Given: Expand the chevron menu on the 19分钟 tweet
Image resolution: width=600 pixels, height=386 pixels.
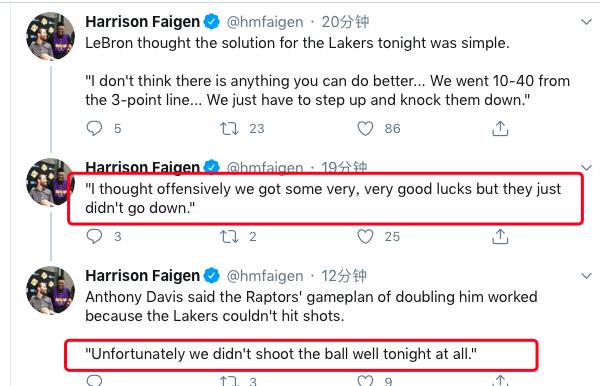Looking at the screenshot, I should tap(586, 168).
